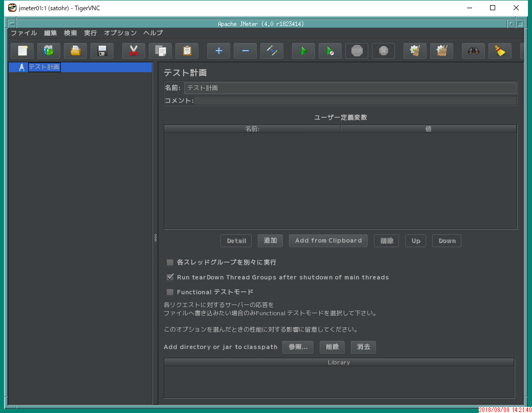Create a new test plan
Screen dimensions: 532x413
21,51
